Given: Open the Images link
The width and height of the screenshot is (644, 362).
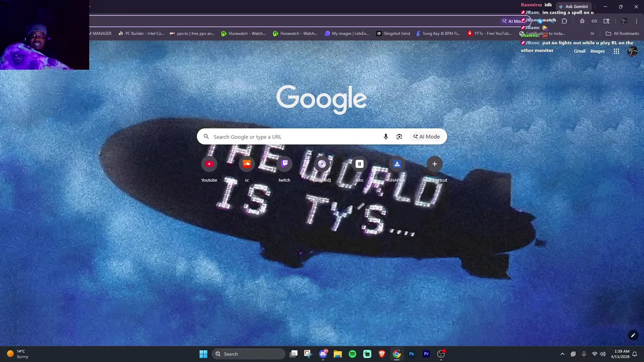Looking at the screenshot, I should tap(597, 51).
